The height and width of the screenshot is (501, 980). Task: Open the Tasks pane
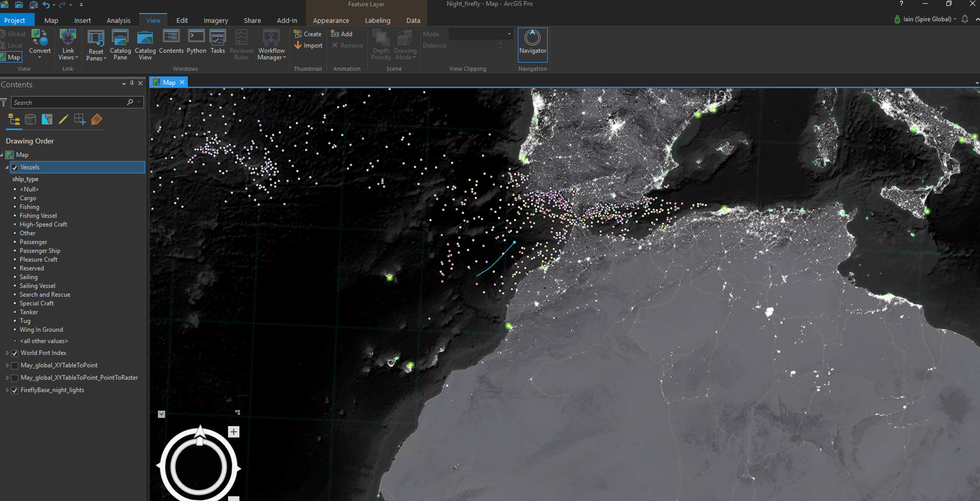coord(218,42)
